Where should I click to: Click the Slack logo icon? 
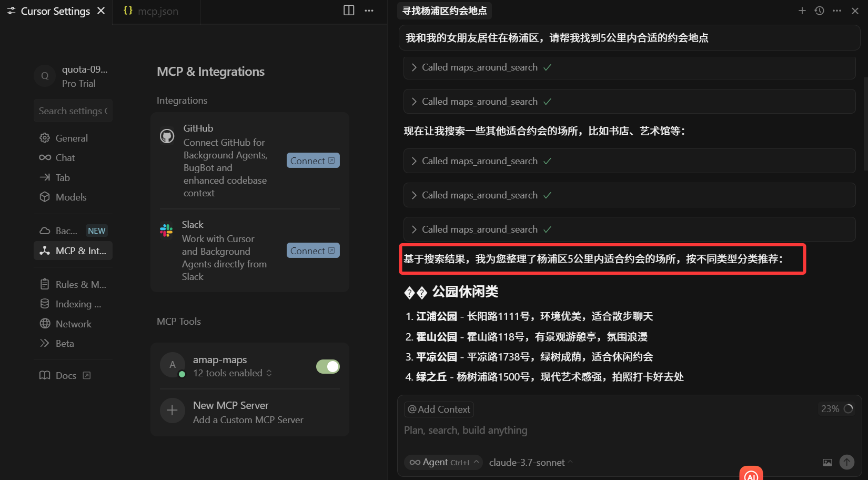tap(166, 230)
